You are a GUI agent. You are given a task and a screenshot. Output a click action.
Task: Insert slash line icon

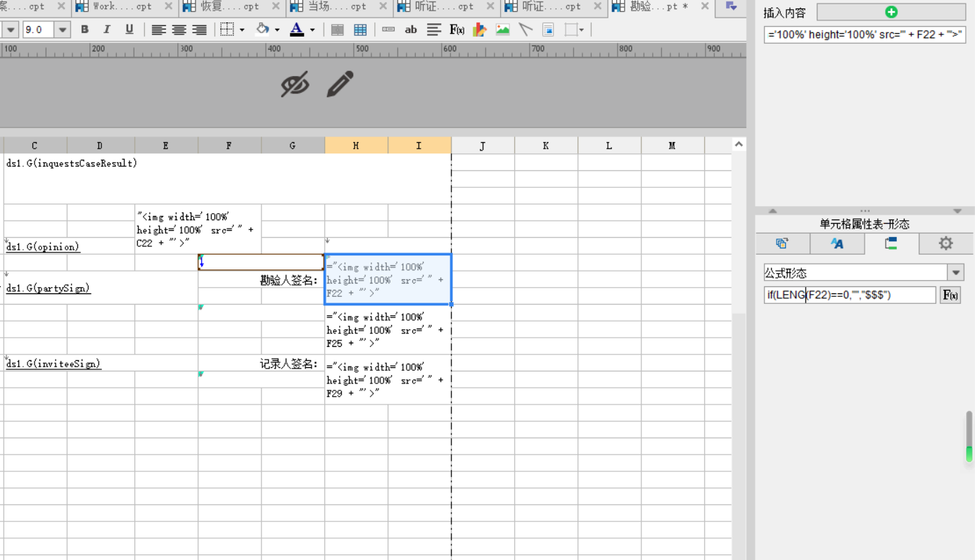525,30
